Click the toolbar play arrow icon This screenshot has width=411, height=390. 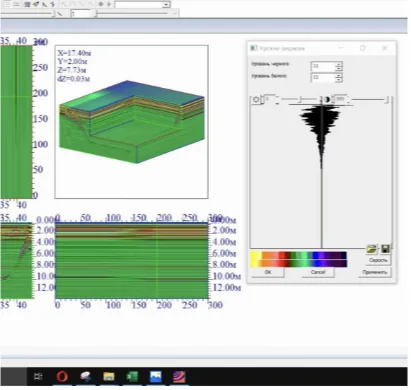coord(109,4)
